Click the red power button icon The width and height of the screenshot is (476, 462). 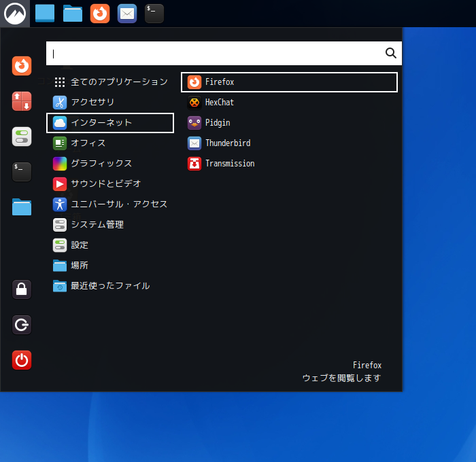tap(22, 360)
